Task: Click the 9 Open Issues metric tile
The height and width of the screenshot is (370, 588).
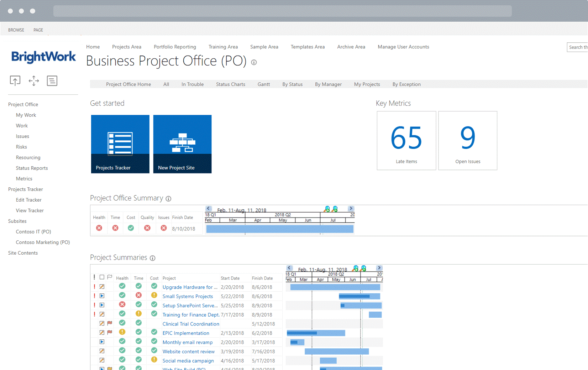Action: pyautogui.click(x=468, y=140)
